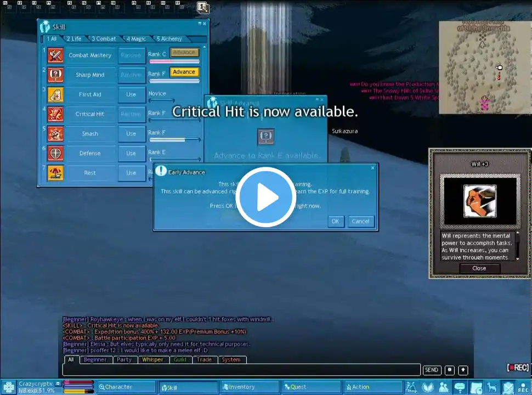The image size is (532, 395).
Task: Confirm Early Advance with OK
Action: 335,221
